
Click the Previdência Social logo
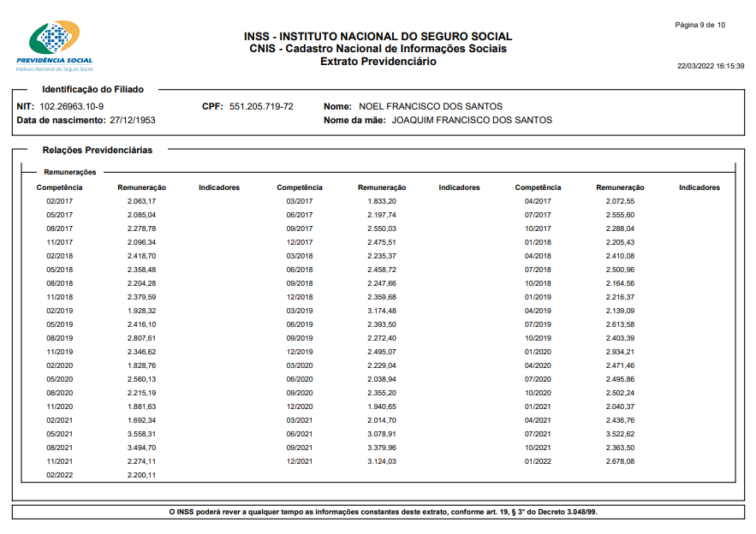click(55, 44)
